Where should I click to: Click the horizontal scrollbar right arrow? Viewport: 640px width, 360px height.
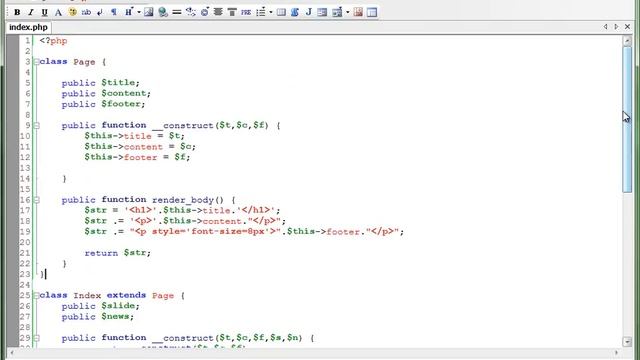pyautogui.click(x=616, y=353)
